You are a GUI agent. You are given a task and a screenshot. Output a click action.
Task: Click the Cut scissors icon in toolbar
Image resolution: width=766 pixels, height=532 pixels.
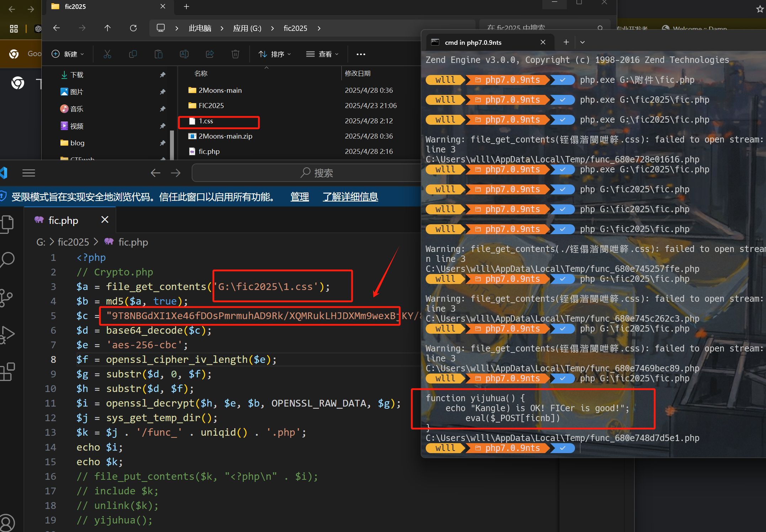coord(107,54)
